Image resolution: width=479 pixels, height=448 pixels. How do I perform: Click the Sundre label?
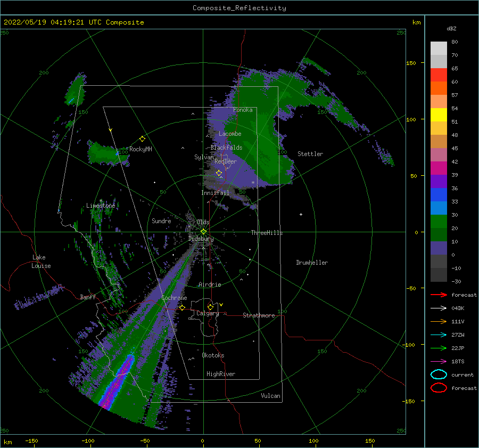(161, 221)
